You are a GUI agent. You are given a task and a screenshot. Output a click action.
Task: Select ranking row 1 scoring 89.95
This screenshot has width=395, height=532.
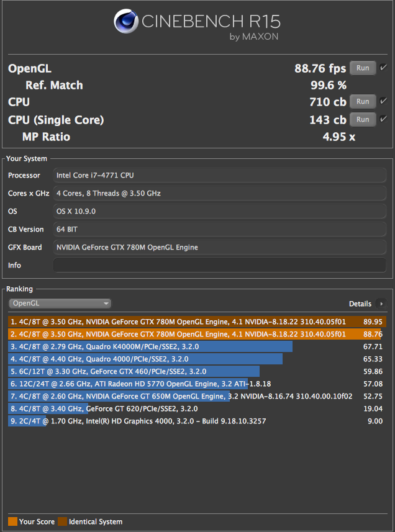[197, 322]
